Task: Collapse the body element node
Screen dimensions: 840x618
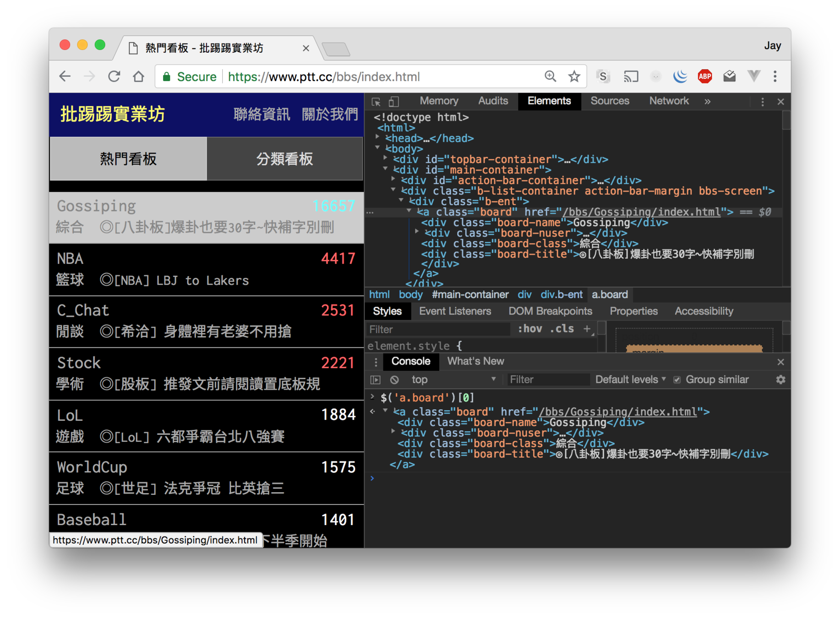Action: pos(377,147)
